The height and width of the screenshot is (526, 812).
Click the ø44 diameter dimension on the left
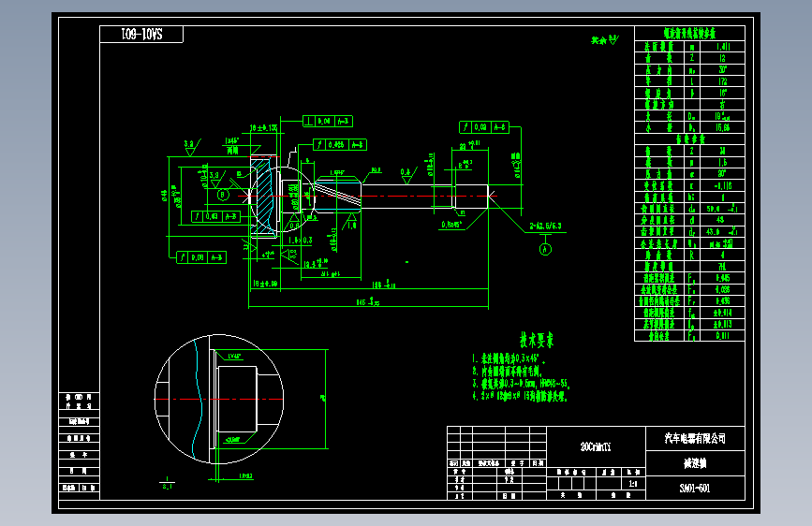(x=164, y=196)
